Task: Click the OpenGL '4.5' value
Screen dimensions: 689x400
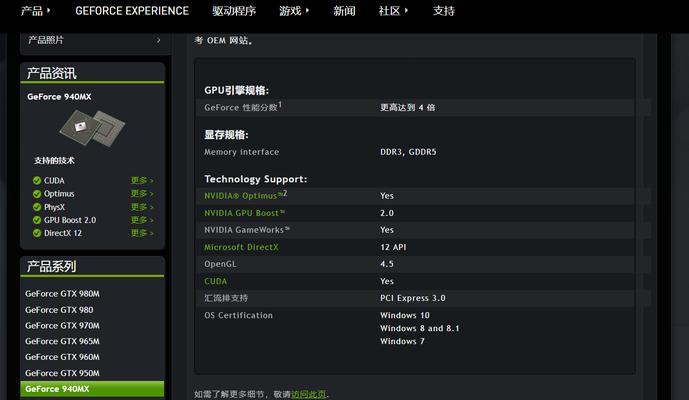Action: tap(387, 264)
